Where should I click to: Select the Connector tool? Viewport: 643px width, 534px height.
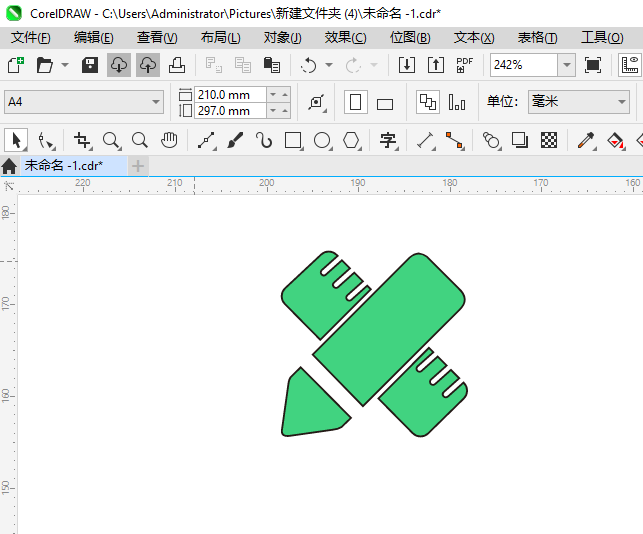tap(455, 140)
